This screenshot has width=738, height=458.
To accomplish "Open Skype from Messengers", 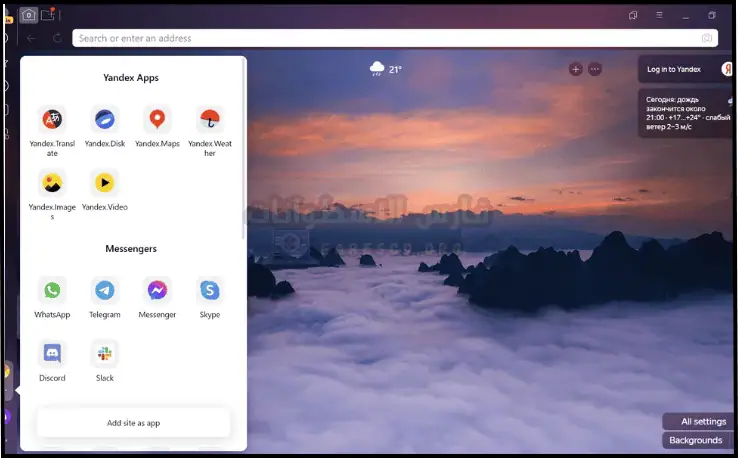I will click(x=209, y=291).
